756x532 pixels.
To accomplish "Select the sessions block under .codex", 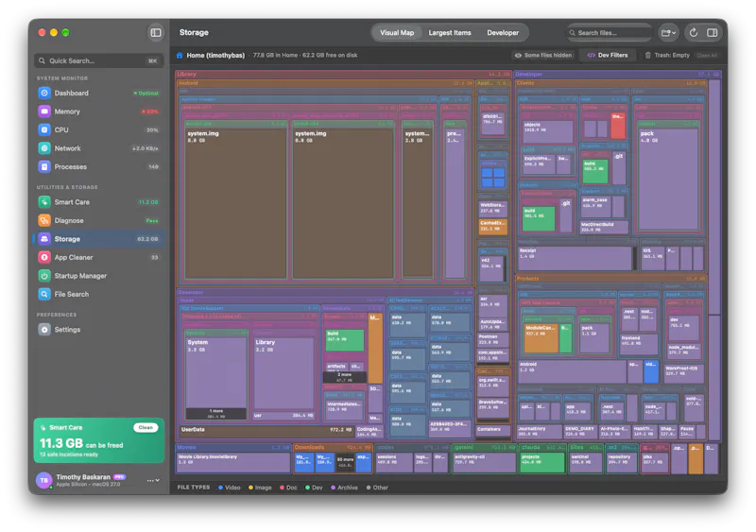I will click(394, 462).
